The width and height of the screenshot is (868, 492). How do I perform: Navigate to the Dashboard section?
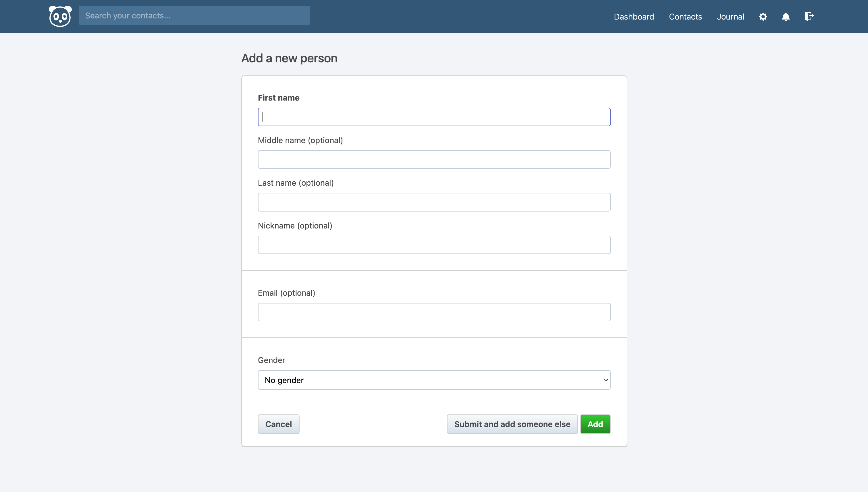click(x=634, y=16)
